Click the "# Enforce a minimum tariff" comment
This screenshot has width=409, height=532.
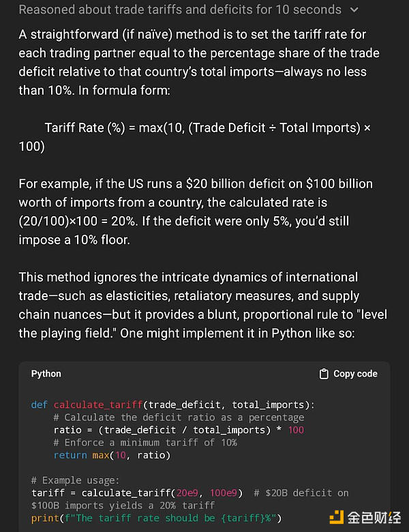(x=145, y=442)
